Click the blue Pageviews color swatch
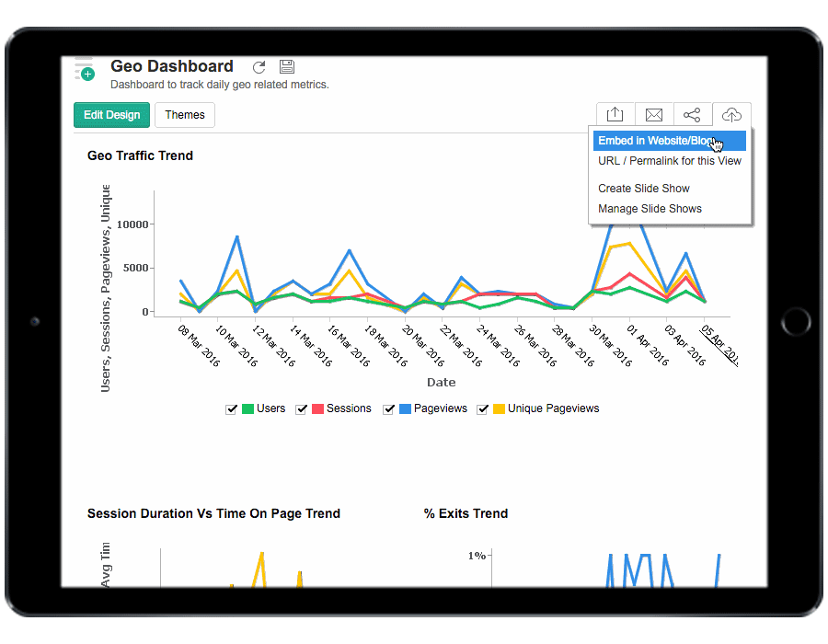The width and height of the screenshot is (828, 644). (x=405, y=408)
